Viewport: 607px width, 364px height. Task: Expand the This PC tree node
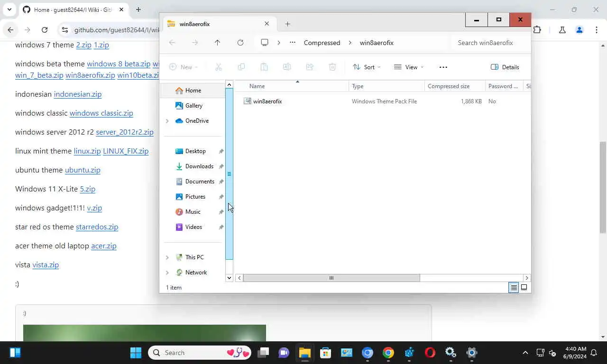click(x=167, y=257)
